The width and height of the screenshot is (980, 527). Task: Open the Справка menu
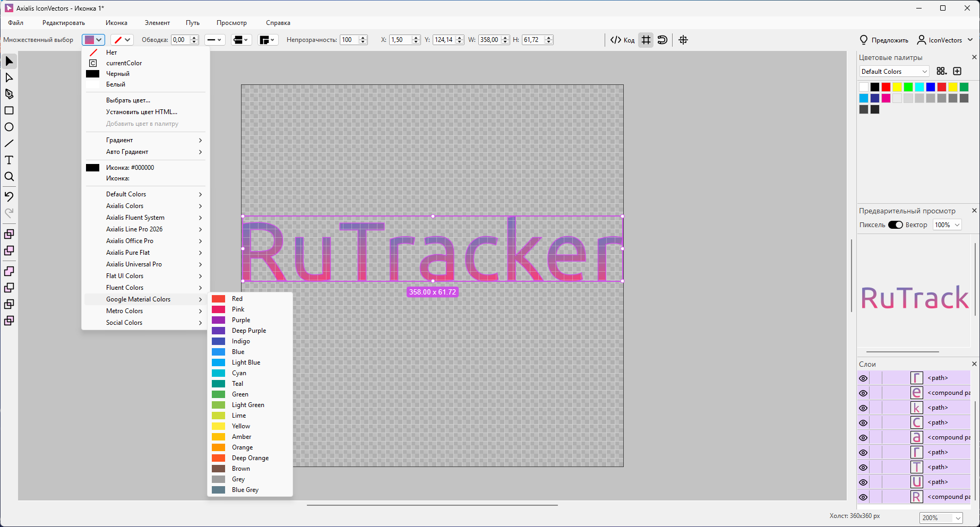pyautogui.click(x=278, y=23)
